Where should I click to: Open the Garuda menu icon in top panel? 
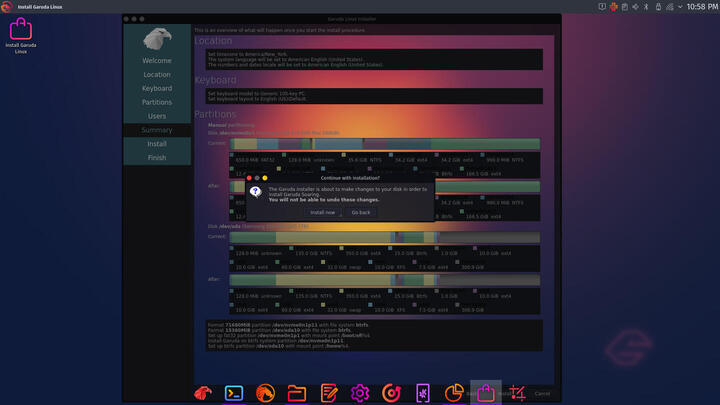(6, 6)
